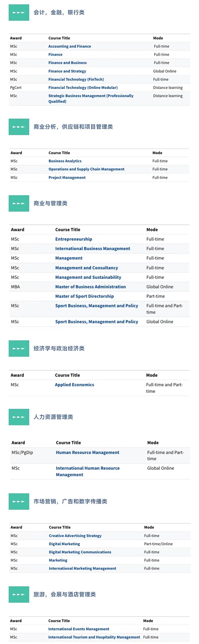The width and height of the screenshot is (199, 644).
Task: Open Finance and Business course
Action: point(67,63)
